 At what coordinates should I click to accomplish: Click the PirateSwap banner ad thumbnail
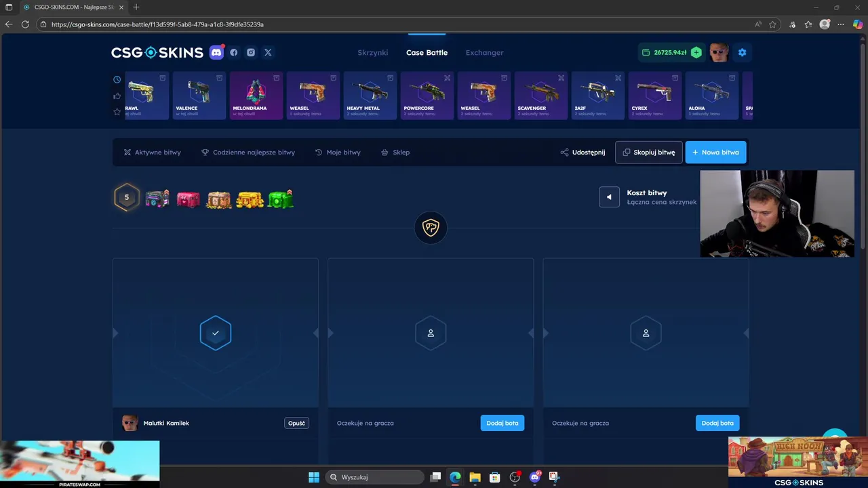(79, 464)
